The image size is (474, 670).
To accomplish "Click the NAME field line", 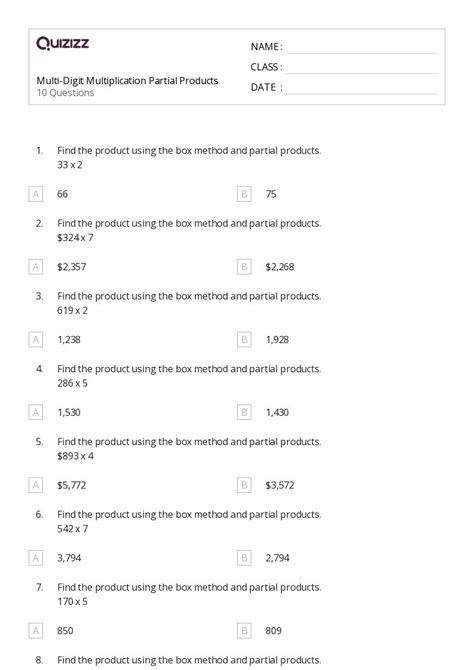I will (x=361, y=49).
